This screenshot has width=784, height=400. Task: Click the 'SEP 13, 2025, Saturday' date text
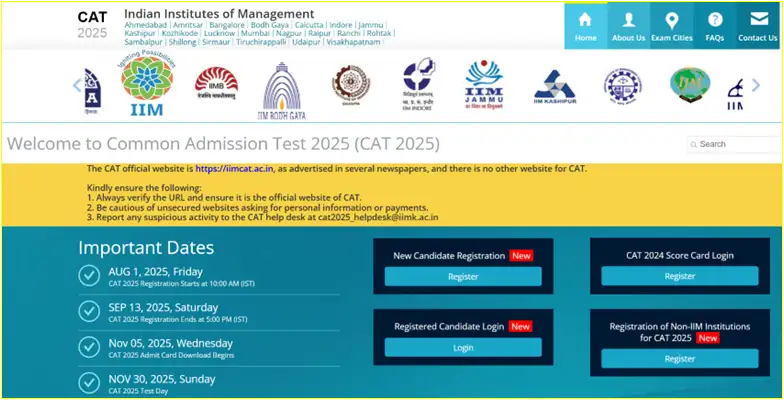click(163, 308)
